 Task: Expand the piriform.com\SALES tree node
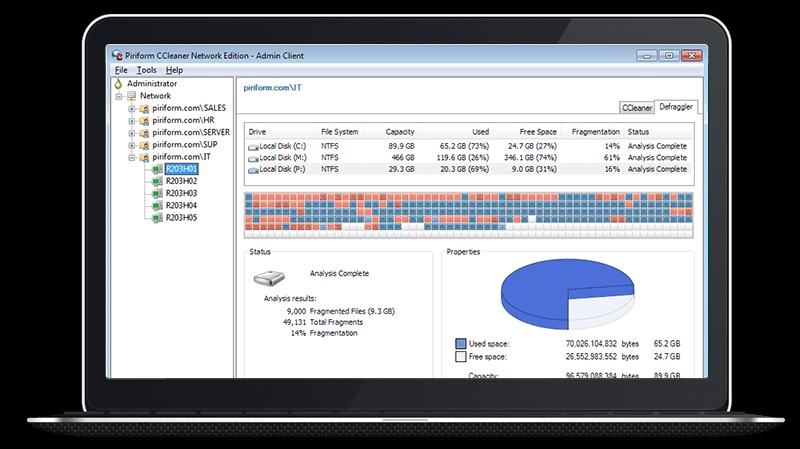[x=132, y=108]
